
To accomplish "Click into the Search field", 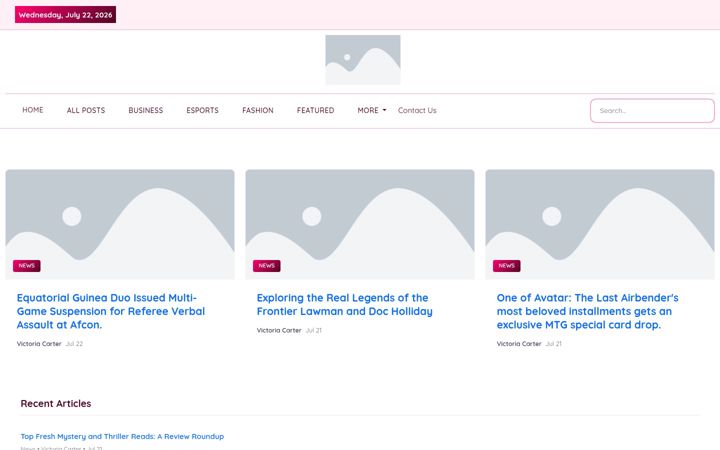I will point(652,111).
